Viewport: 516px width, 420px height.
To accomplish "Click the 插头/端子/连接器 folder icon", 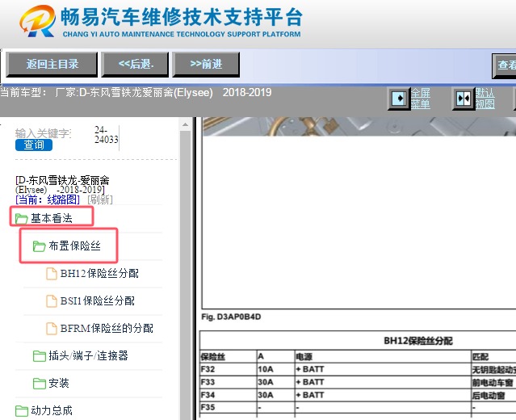I will coord(39,356).
